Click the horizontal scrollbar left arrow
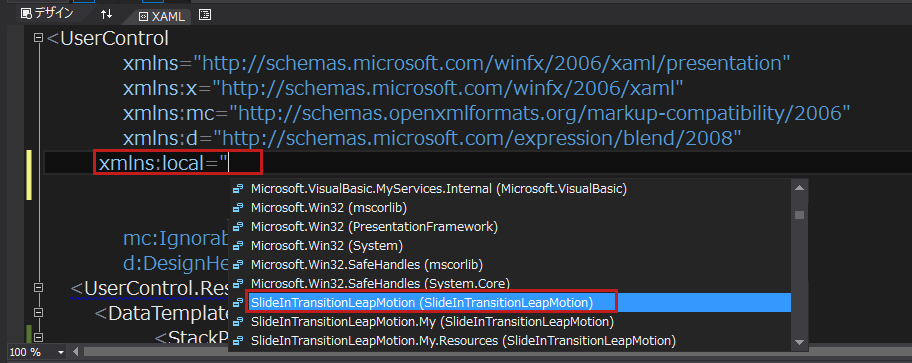 coord(76,352)
